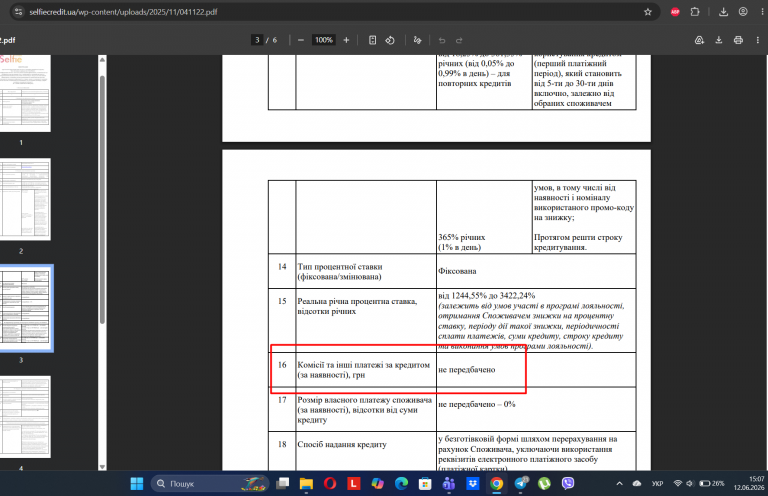This screenshot has width=768, height=496.
Task: Open File Explorer from taskbar
Action: 306,484
